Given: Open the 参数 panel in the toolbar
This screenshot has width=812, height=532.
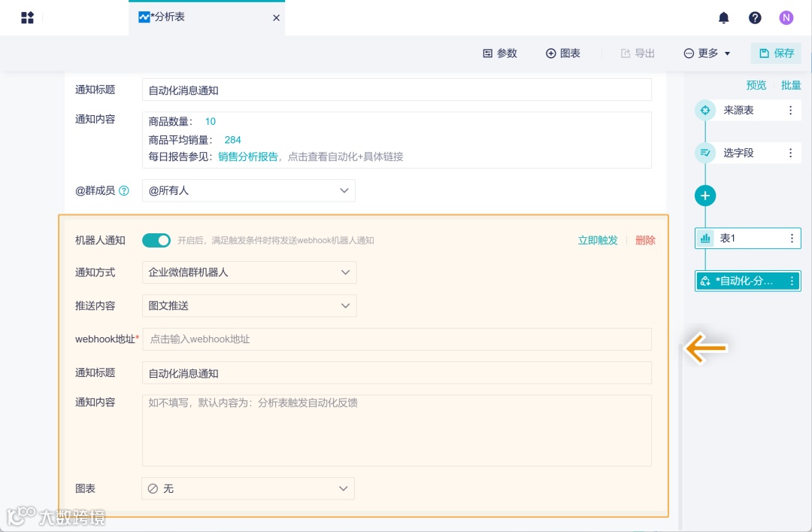Looking at the screenshot, I should click(x=499, y=53).
